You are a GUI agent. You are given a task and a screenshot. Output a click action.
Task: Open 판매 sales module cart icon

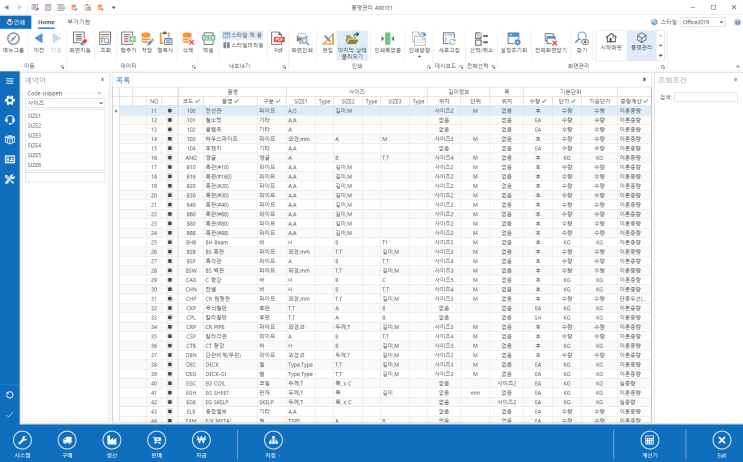[156, 440]
